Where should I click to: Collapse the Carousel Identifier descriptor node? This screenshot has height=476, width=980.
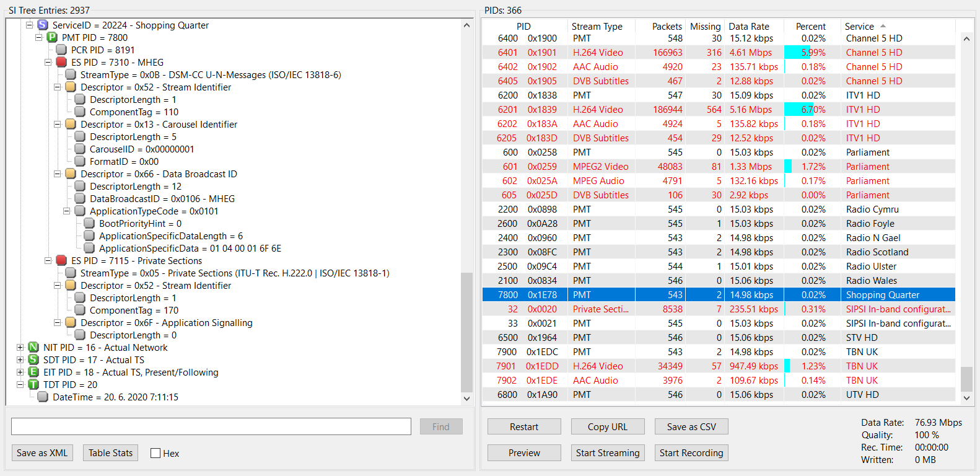[x=57, y=124]
